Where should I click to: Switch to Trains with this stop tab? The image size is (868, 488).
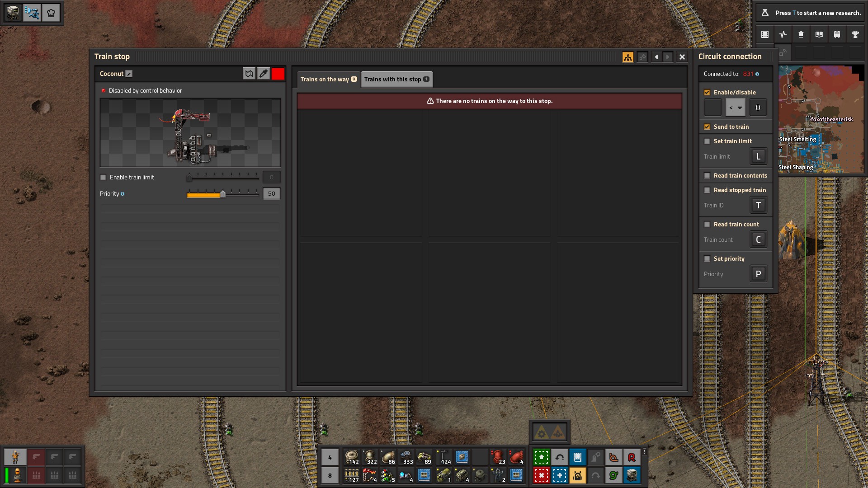(x=397, y=80)
